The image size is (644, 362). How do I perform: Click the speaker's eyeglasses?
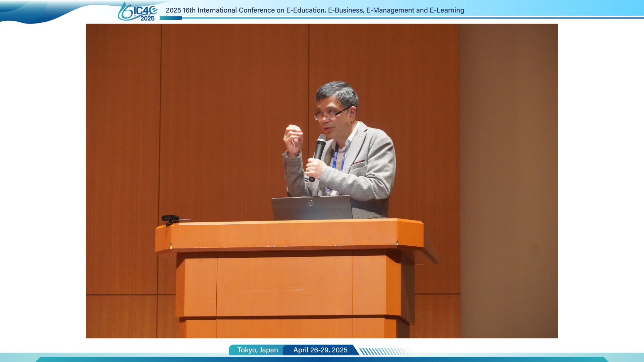(328, 115)
